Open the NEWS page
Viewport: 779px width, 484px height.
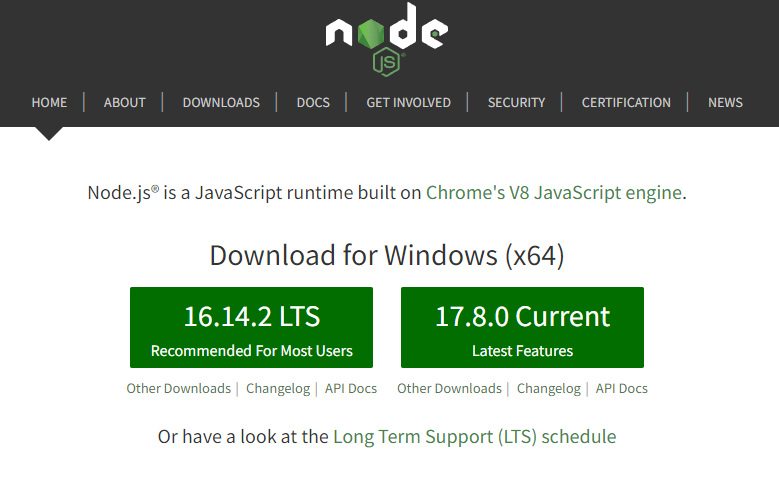[725, 102]
